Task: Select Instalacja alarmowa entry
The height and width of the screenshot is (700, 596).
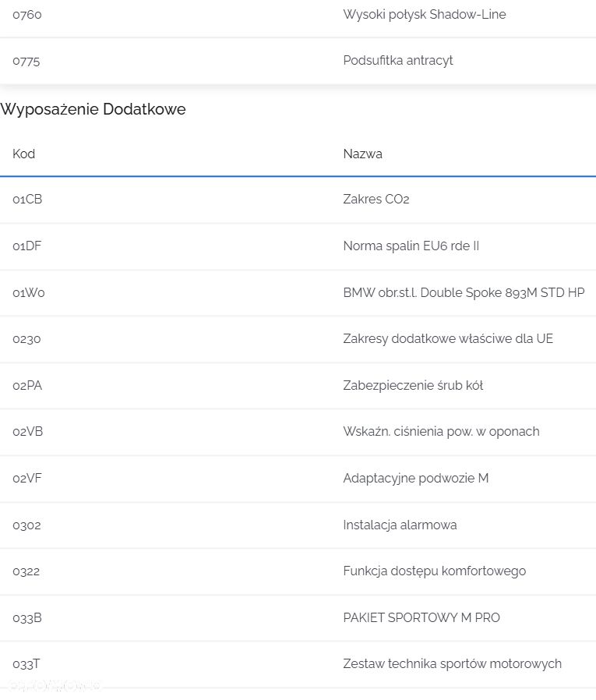Action: (400, 525)
